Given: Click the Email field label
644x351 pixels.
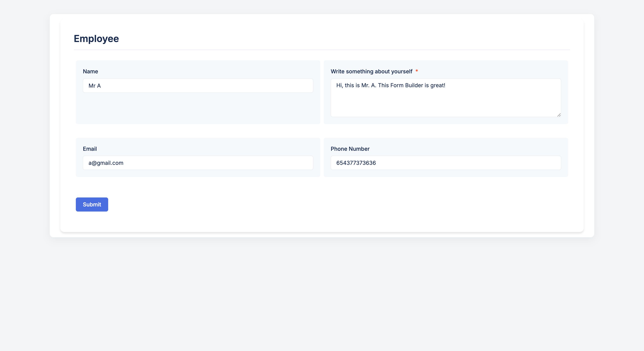Looking at the screenshot, I should point(90,149).
